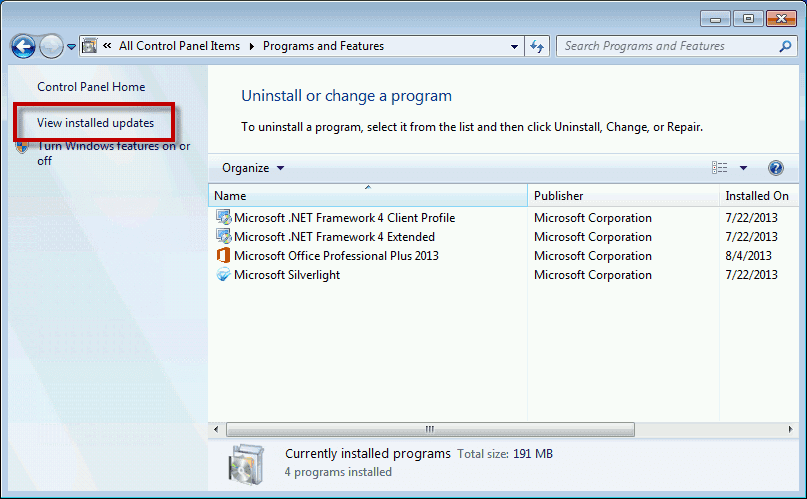The image size is (807, 499).
Task: Open the Organize menu
Action: [x=253, y=168]
